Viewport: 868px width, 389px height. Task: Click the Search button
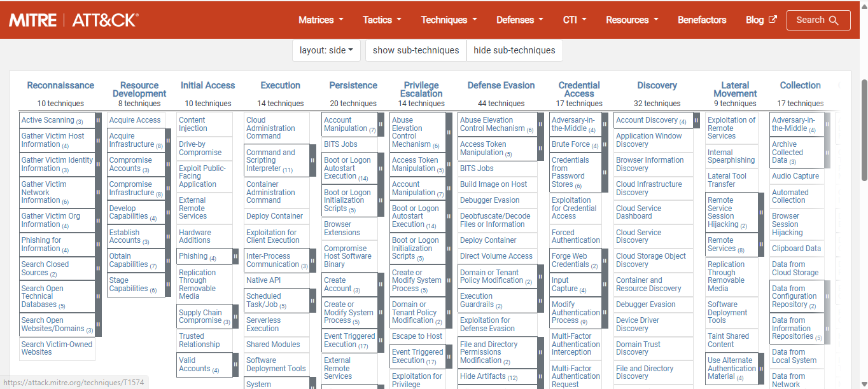coord(818,20)
